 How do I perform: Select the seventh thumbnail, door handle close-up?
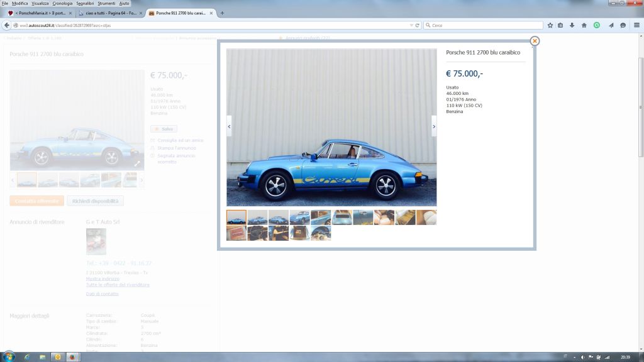click(363, 217)
